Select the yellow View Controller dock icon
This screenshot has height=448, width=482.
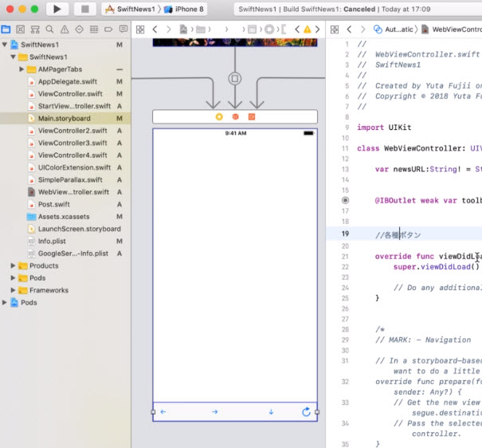[x=219, y=117]
